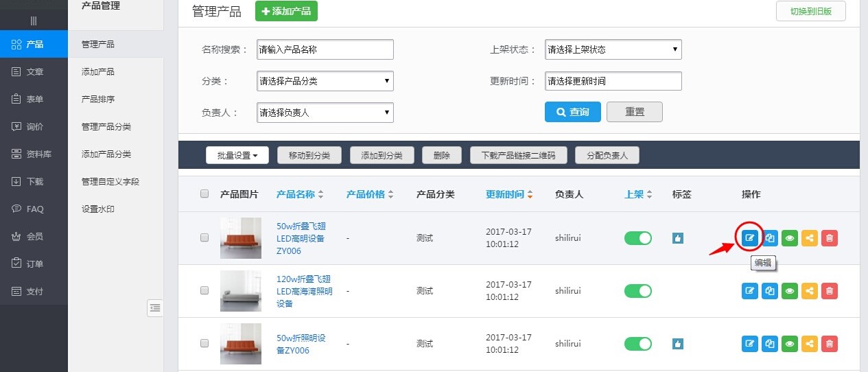Click the hamburger bars icon atop the left sidebar

tap(34, 21)
